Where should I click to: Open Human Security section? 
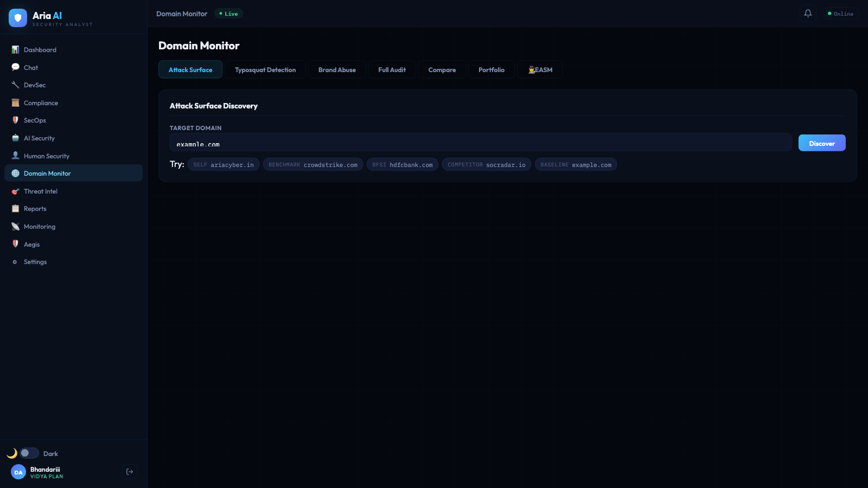73,156
